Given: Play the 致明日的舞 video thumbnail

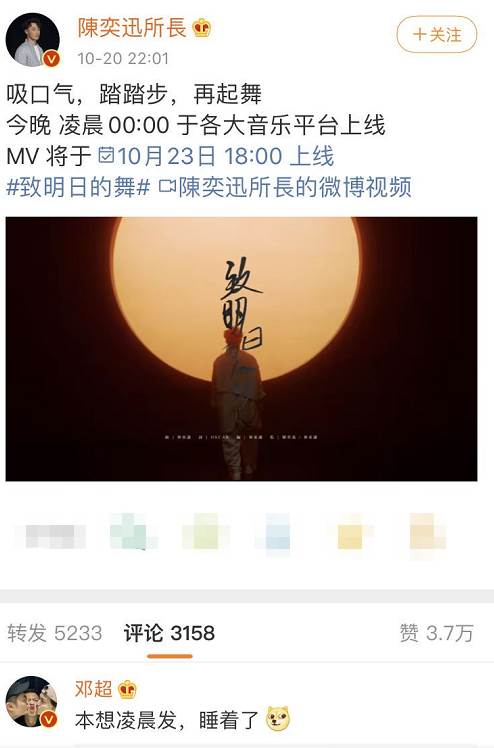Looking at the screenshot, I should click(241, 349).
